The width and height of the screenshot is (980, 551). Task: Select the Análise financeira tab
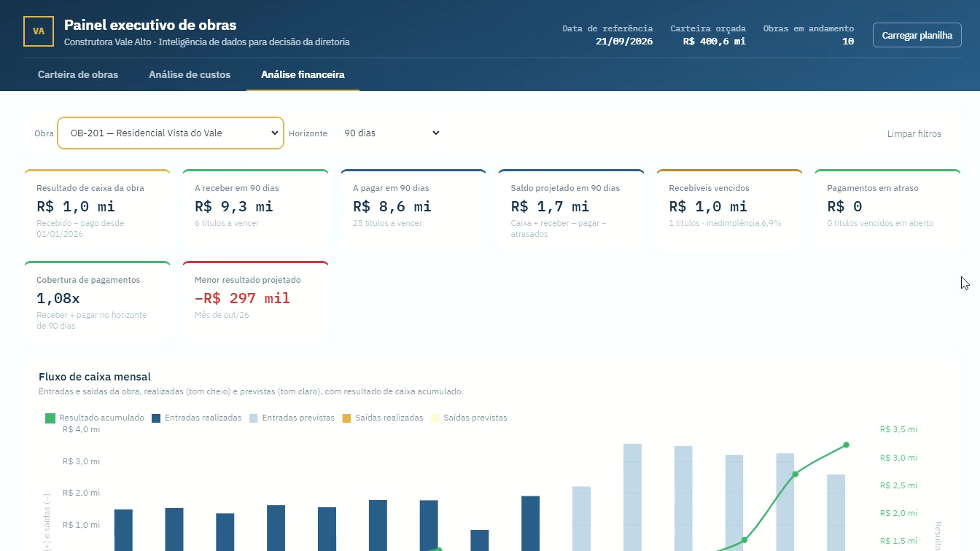(x=303, y=74)
